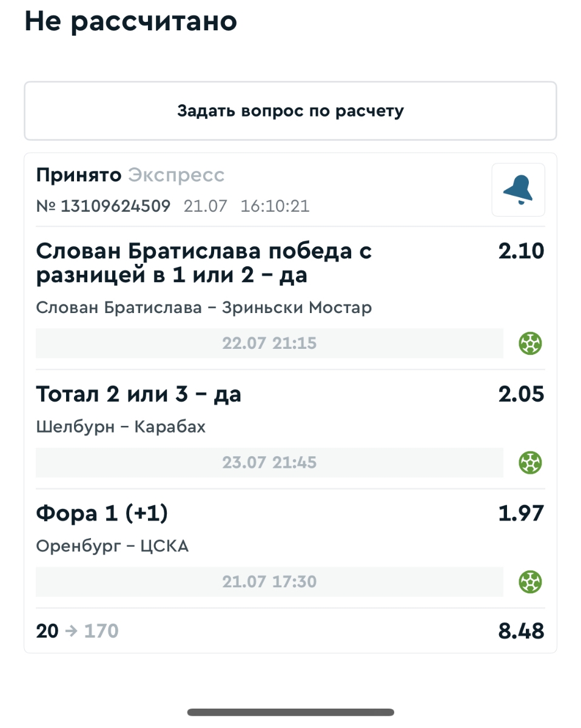Tap the Не рассчитано page heading
This screenshot has height=728, width=581.
click(130, 22)
